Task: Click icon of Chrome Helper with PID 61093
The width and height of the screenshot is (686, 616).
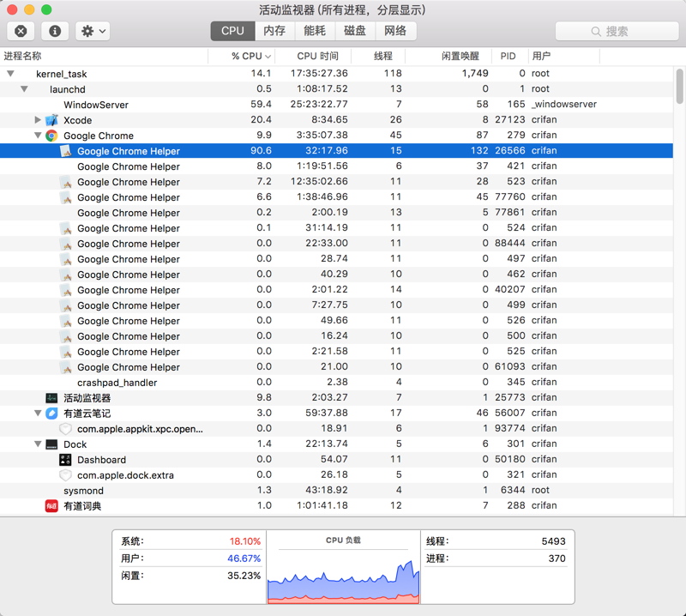Action: tap(66, 367)
